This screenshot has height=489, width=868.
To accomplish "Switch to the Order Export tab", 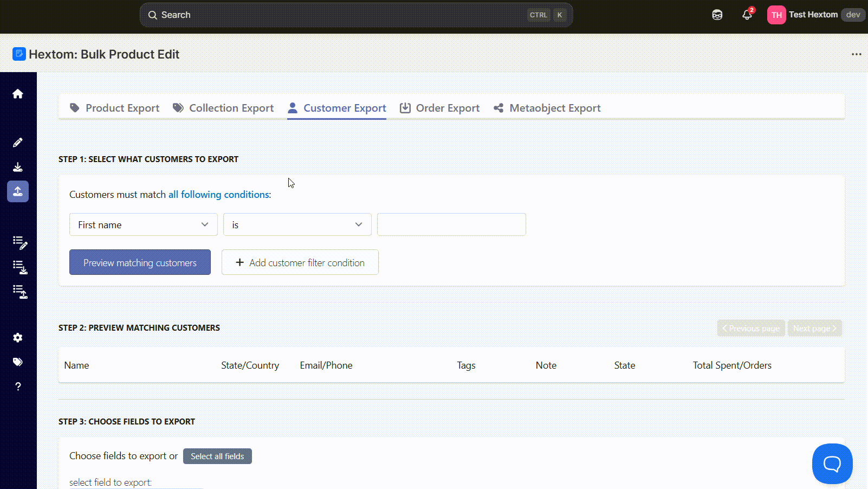I will (x=439, y=108).
